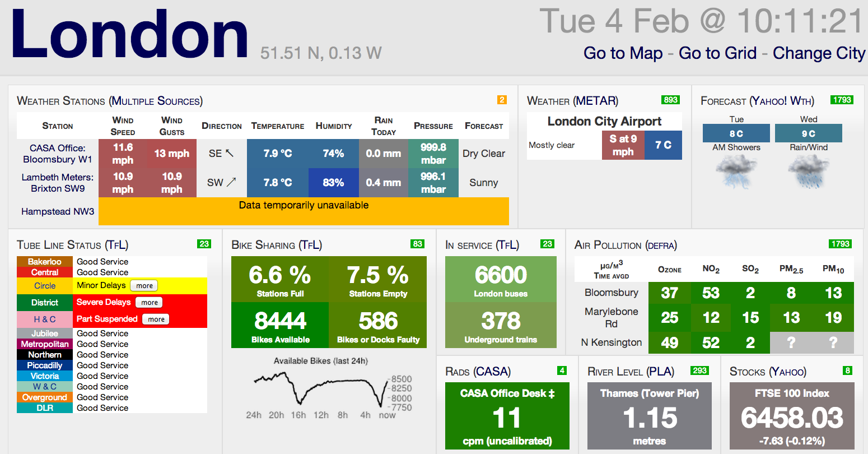The height and width of the screenshot is (454, 868).
Task: Open the Go to Map link
Action: pos(623,53)
